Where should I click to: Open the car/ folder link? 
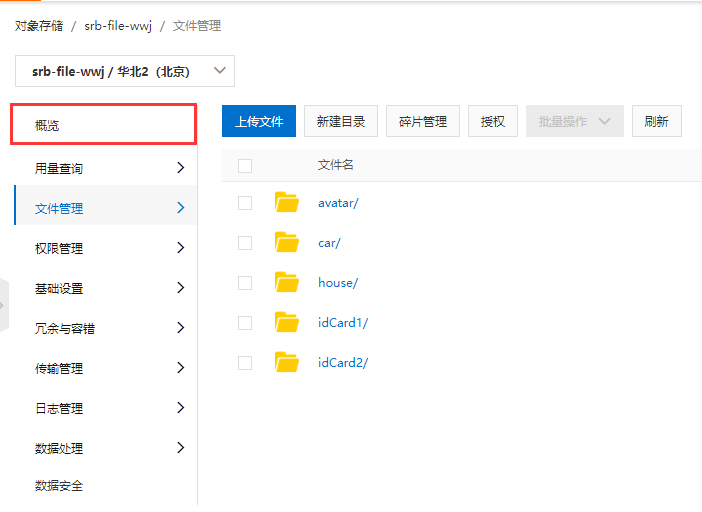(x=329, y=243)
